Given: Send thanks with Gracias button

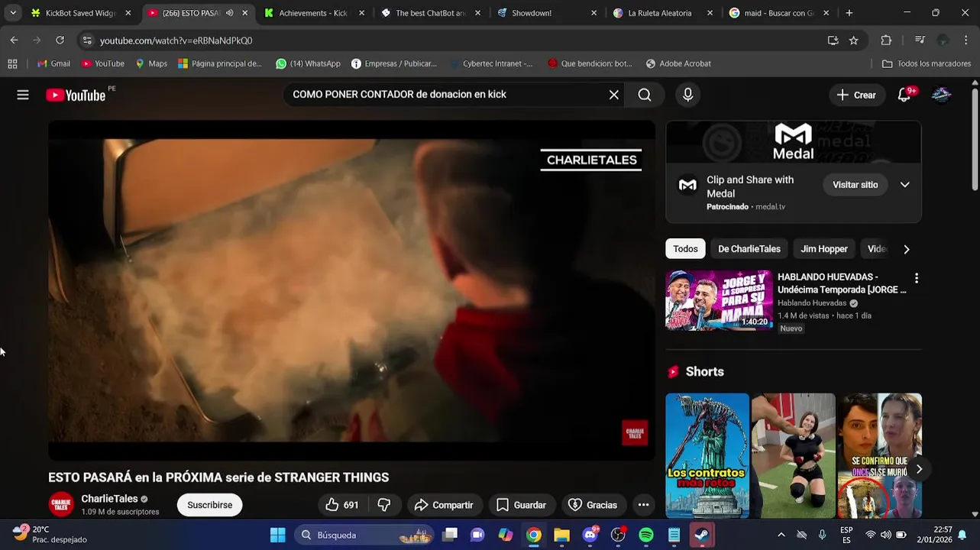Looking at the screenshot, I should click(x=593, y=505).
